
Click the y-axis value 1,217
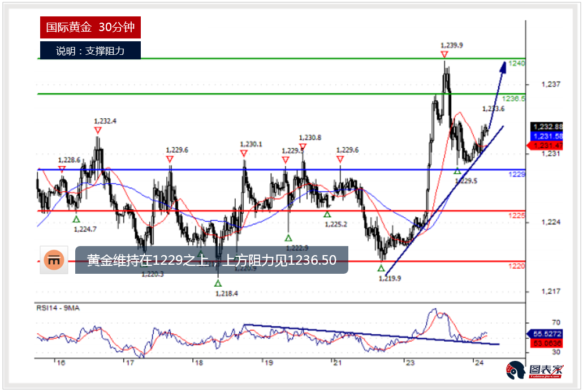pos(551,291)
